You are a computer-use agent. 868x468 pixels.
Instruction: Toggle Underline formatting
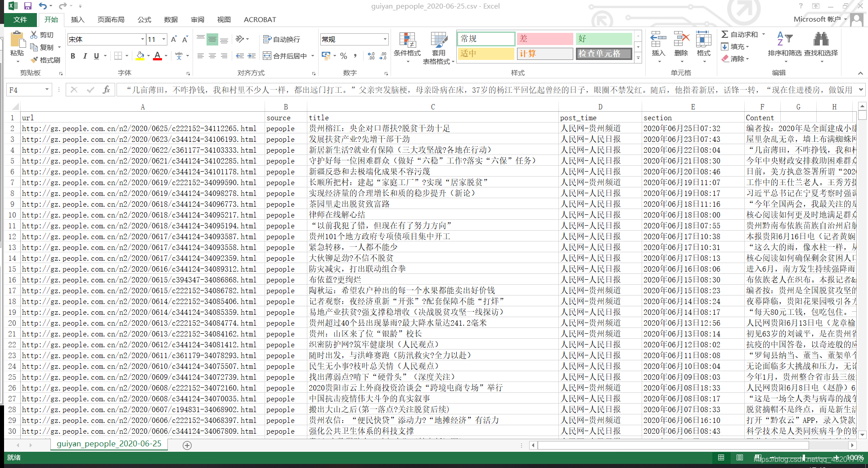(x=96, y=56)
